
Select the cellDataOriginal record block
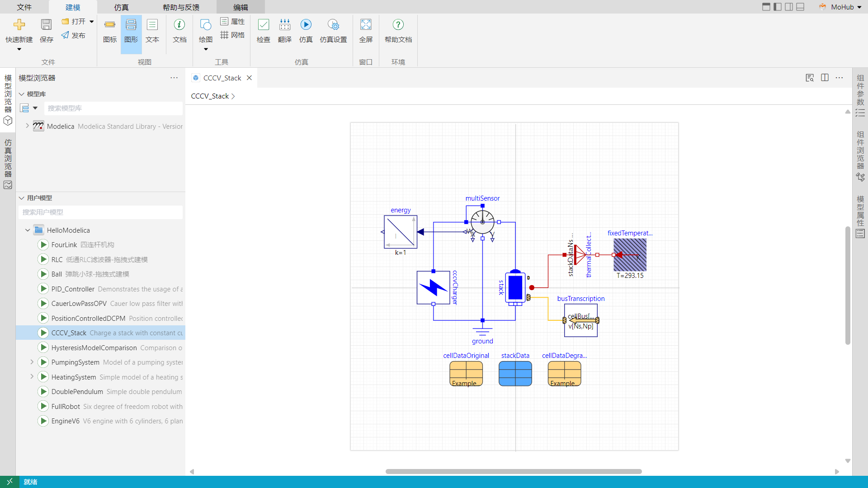[x=466, y=374]
